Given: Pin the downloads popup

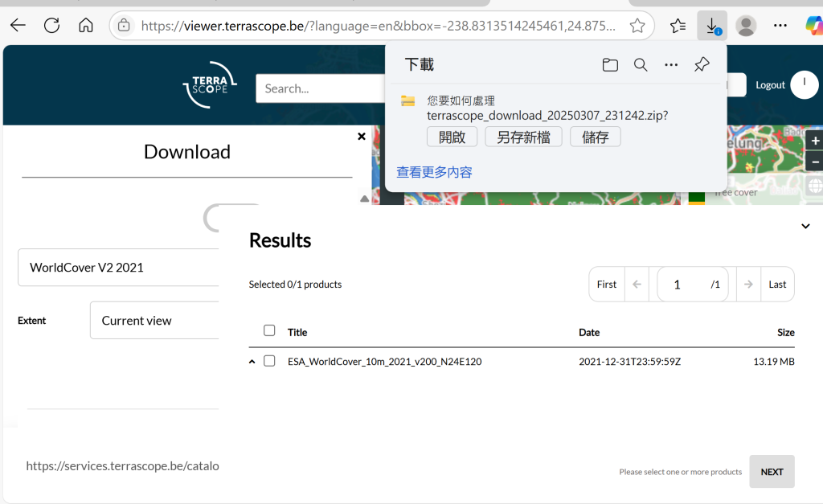Looking at the screenshot, I should (702, 64).
